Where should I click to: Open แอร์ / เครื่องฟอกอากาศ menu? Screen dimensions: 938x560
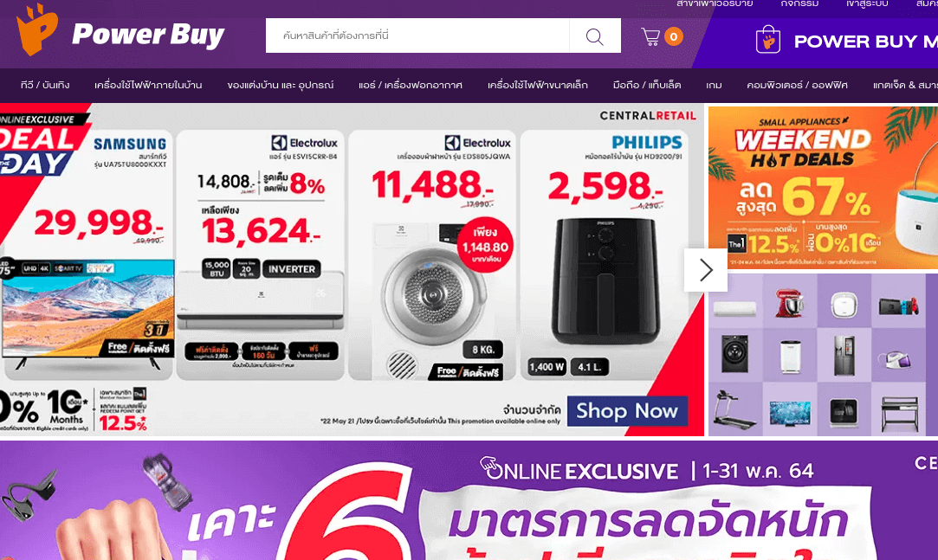point(411,86)
